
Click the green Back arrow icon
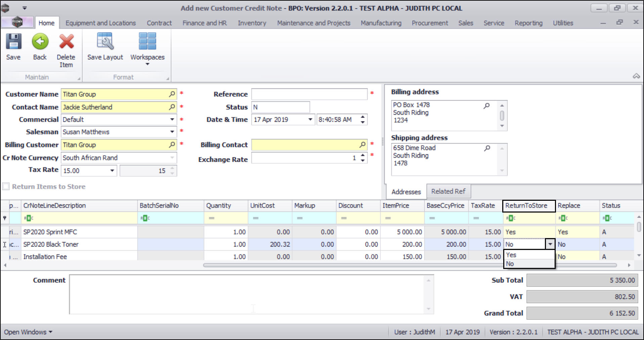point(40,42)
